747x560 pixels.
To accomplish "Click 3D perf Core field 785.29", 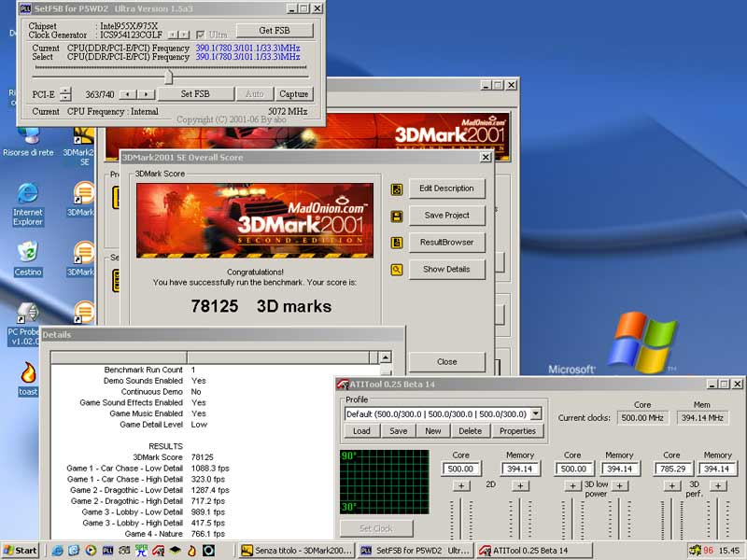I will 673,469.
